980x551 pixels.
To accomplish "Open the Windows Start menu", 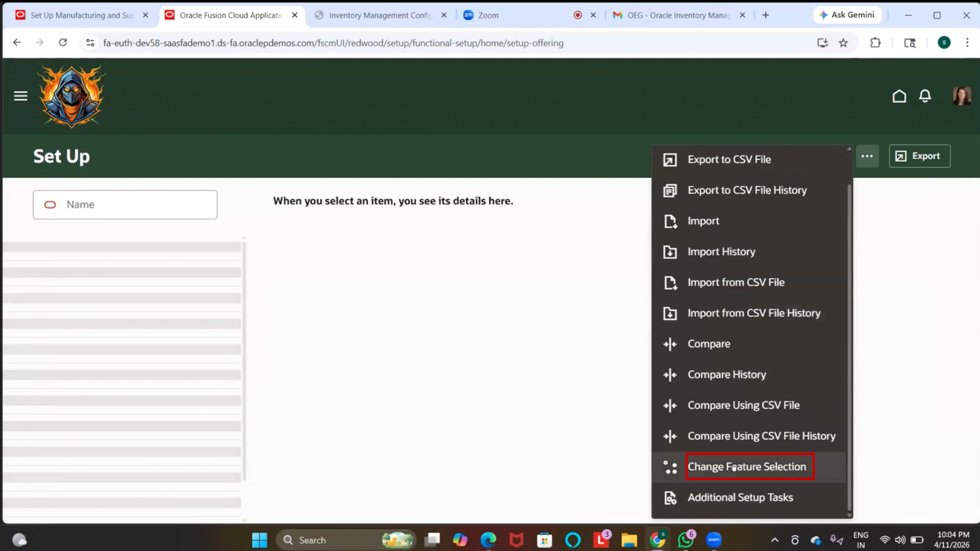I will click(x=259, y=540).
